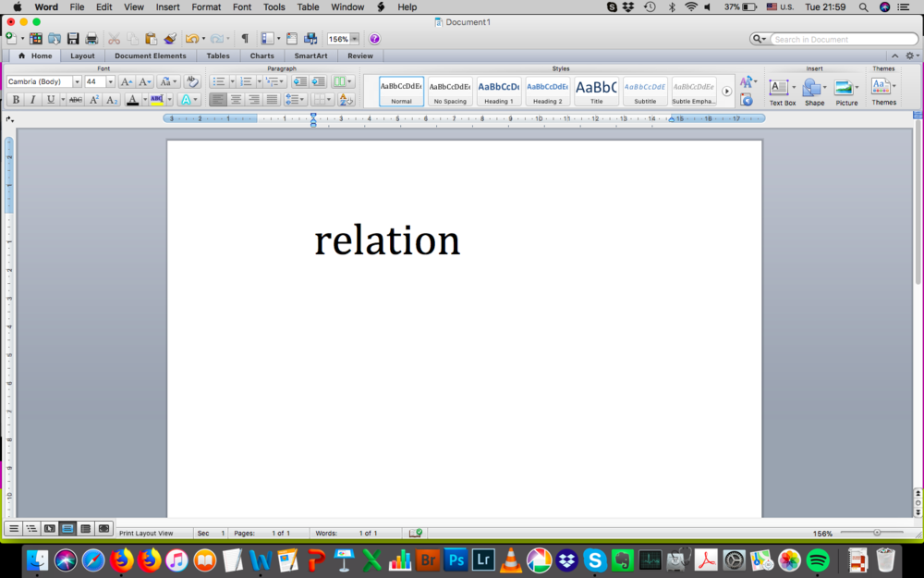
Task: Open the Format menu
Action: [206, 6]
